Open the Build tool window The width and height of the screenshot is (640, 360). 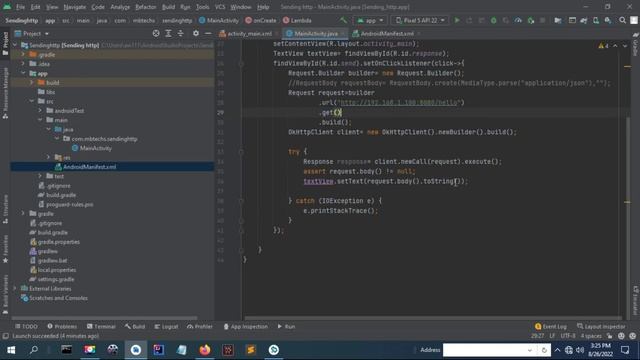pyautogui.click(x=135, y=327)
